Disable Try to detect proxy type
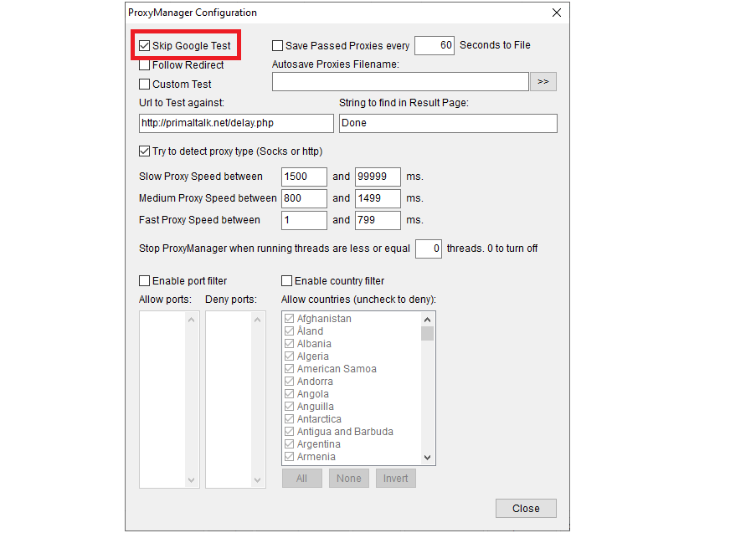 pos(144,151)
